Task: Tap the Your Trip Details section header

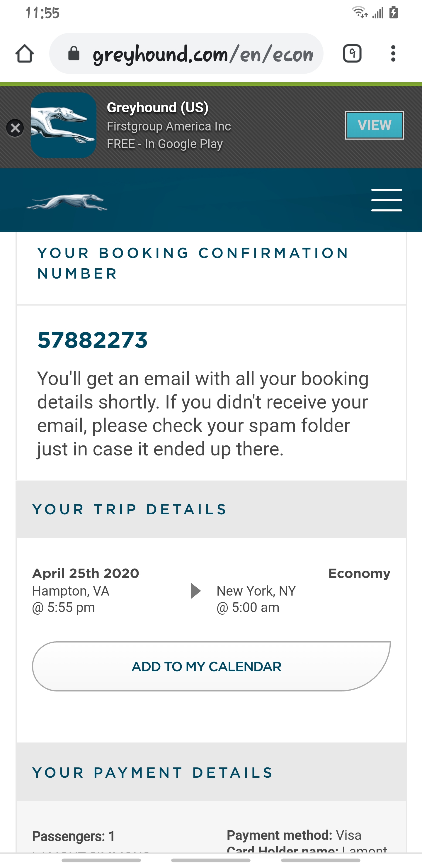Action: click(x=130, y=509)
